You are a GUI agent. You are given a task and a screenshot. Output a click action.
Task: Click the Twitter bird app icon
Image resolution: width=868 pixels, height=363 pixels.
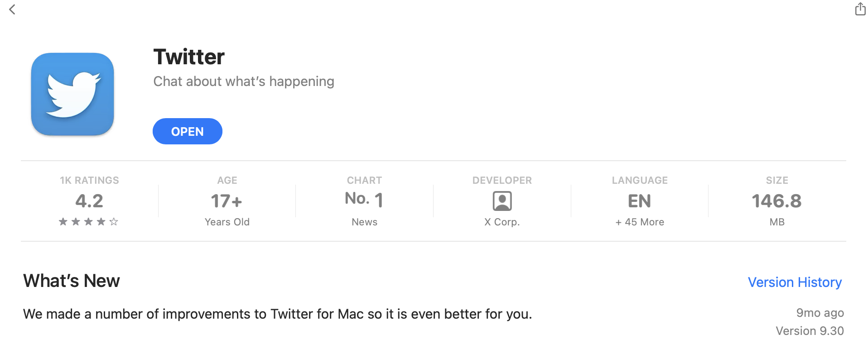coord(72,94)
